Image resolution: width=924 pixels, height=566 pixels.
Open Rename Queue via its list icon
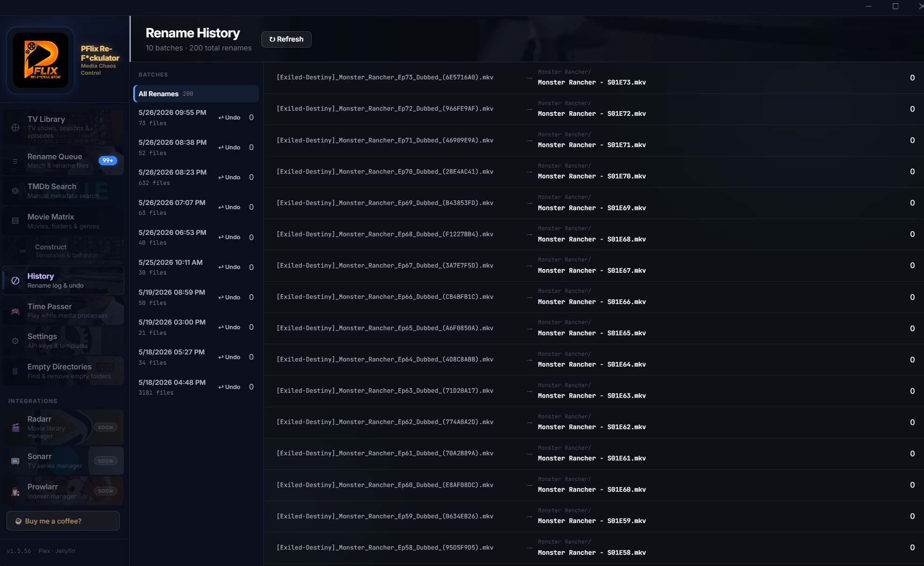click(15, 161)
